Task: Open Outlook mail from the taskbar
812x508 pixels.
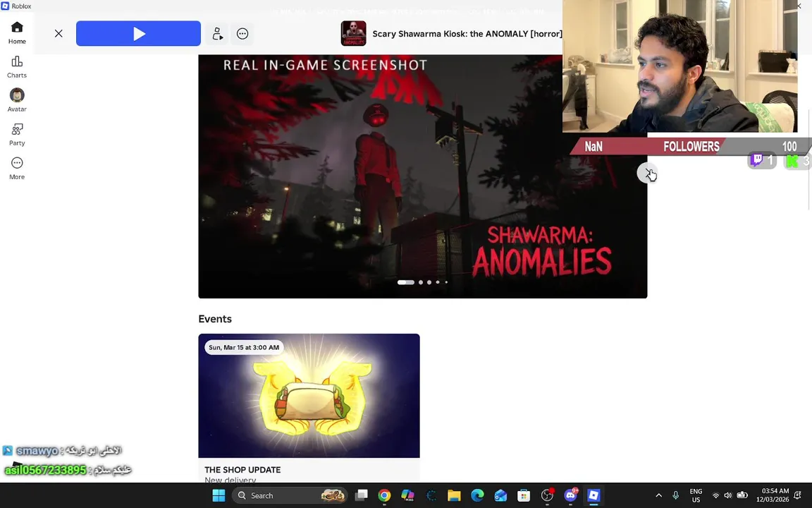Action: 500,495
